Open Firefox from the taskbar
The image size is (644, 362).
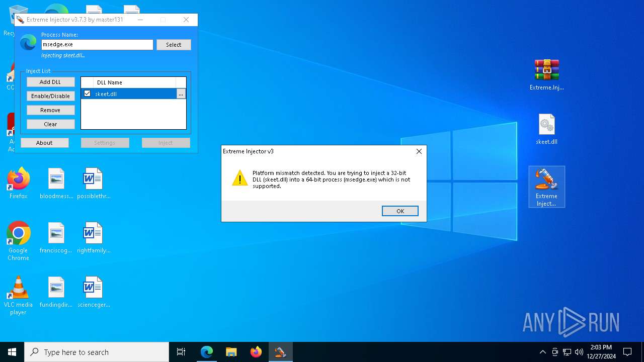256,352
